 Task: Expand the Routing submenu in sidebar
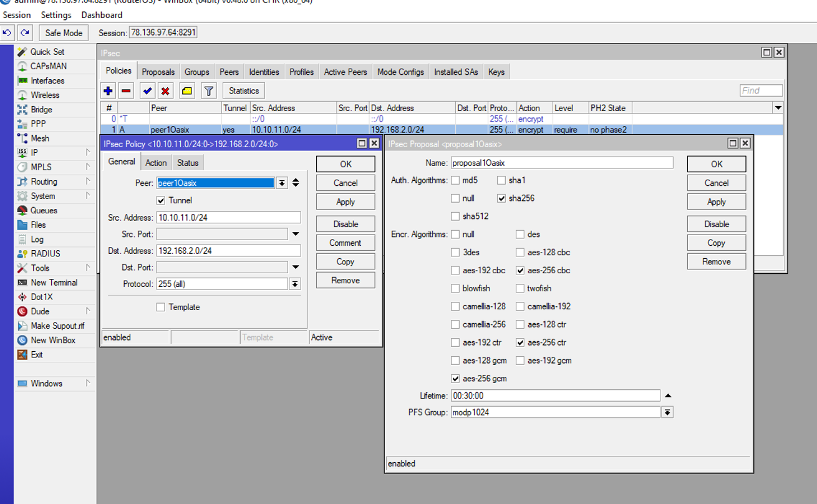coord(88,182)
